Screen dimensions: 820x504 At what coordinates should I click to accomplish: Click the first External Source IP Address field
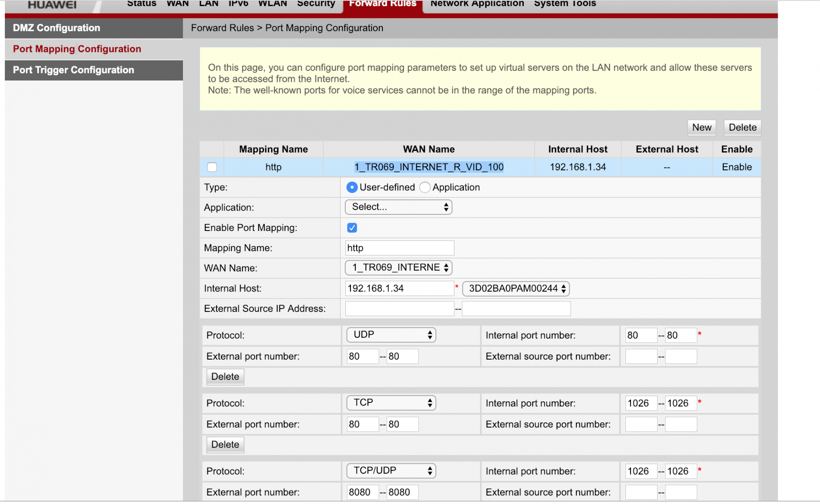click(x=399, y=308)
